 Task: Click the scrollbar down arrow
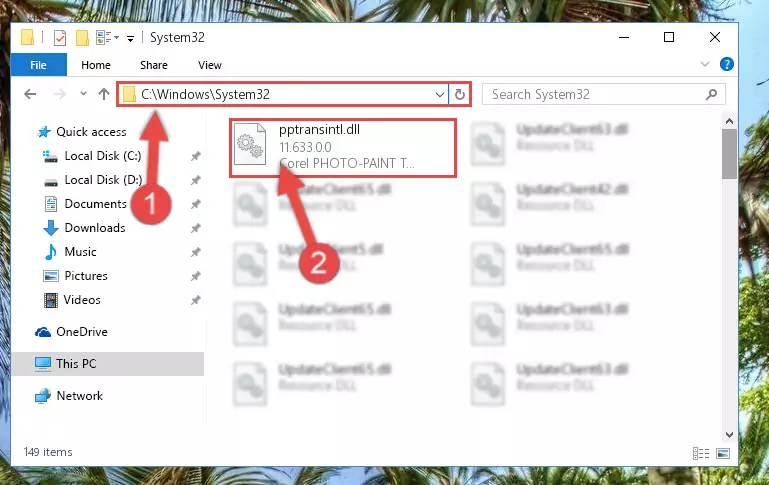[x=729, y=435]
